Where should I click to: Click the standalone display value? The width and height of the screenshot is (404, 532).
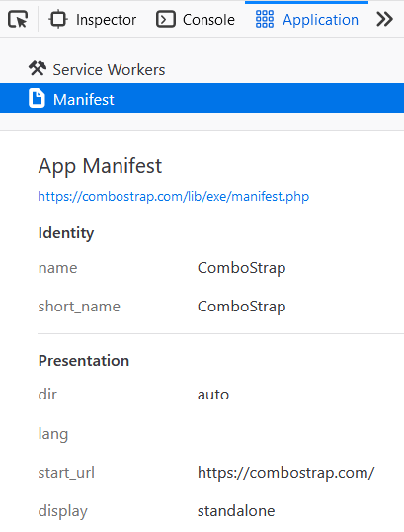click(x=236, y=510)
